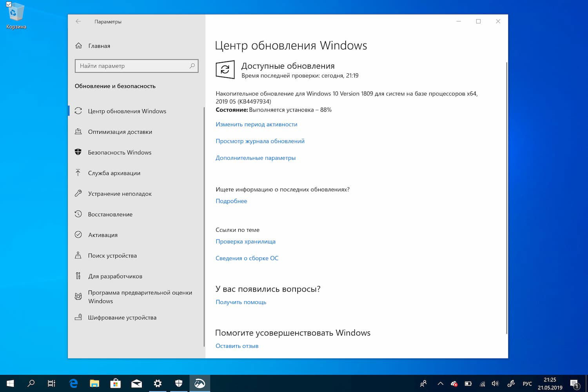Open Просмотр журнала обновлений

click(260, 141)
